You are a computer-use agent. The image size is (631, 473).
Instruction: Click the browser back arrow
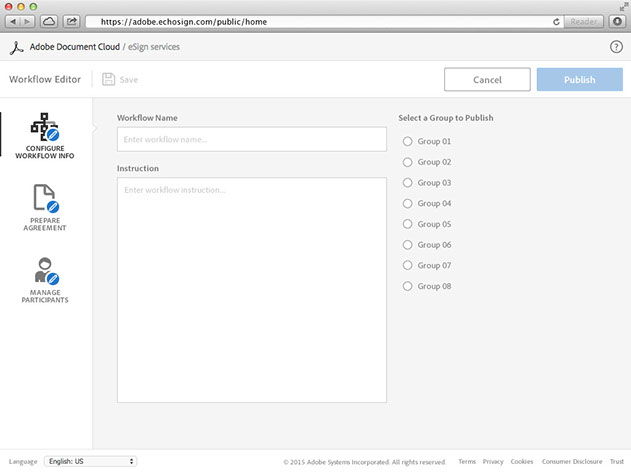(x=14, y=21)
